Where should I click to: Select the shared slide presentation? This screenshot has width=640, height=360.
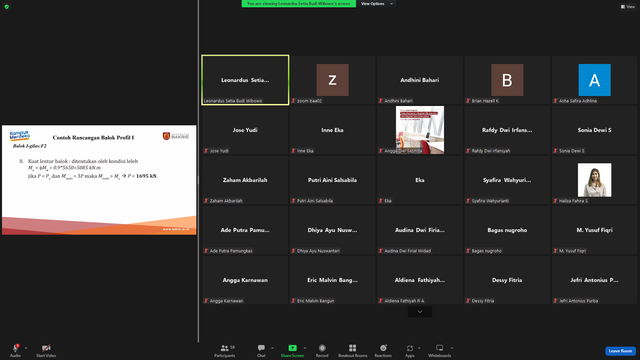(x=99, y=180)
